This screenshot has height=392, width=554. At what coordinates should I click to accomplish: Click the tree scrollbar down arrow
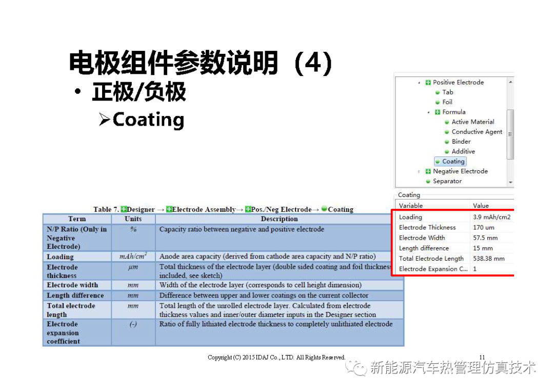tap(510, 182)
